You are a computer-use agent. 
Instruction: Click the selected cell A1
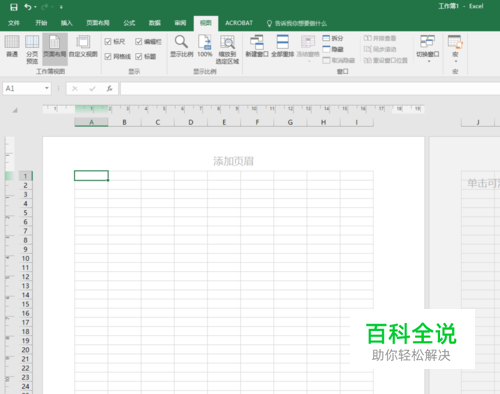pyautogui.click(x=91, y=176)
